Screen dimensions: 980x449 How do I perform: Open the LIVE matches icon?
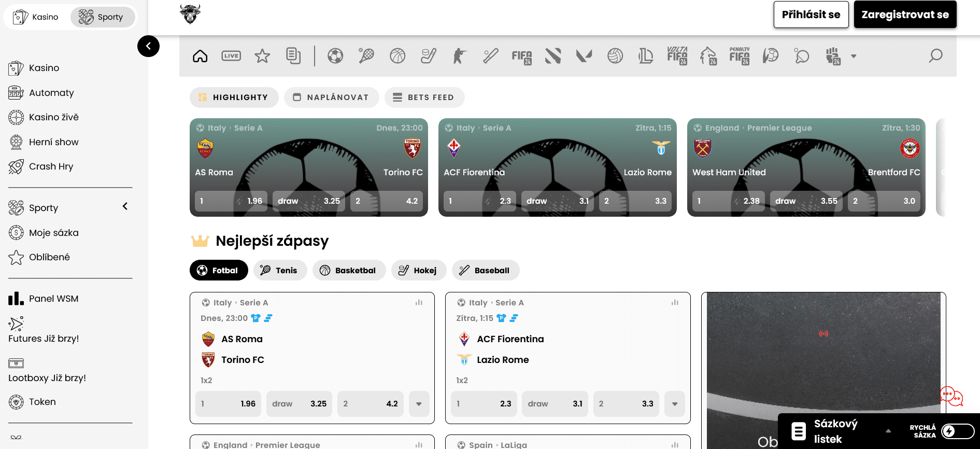(x=231, y=56)
